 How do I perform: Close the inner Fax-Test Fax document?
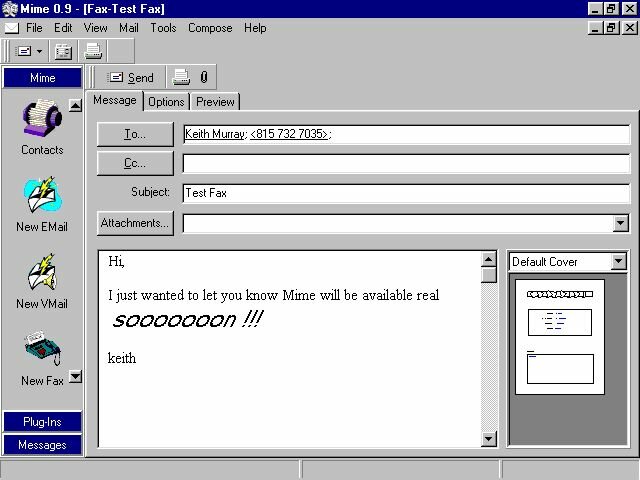[x=630, y=28]
